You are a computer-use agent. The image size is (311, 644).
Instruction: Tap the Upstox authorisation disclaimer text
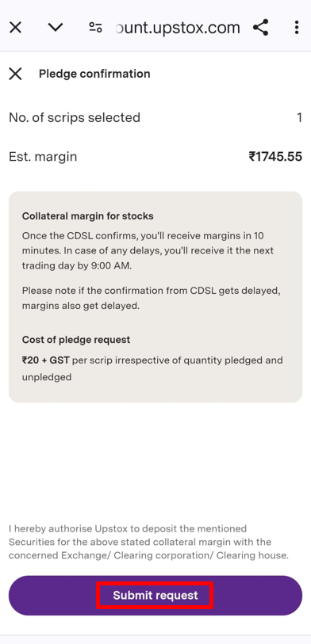(x=148, y=542)
